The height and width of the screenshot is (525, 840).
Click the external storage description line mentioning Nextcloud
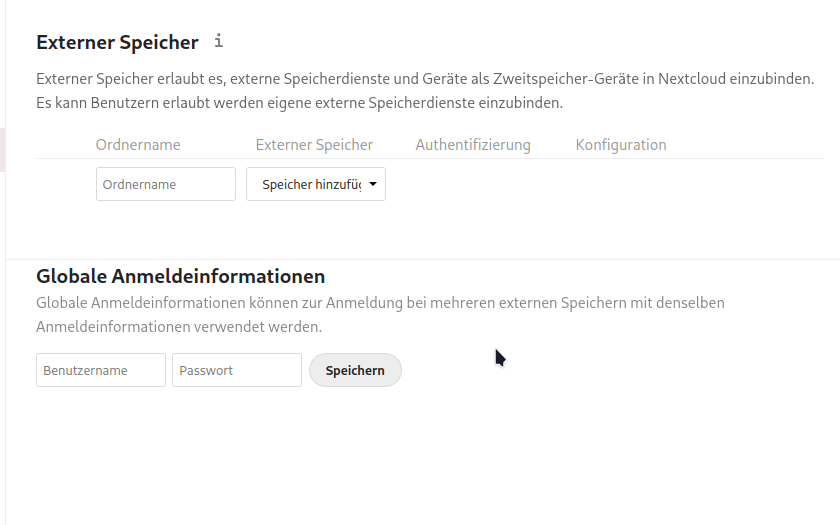[425, 78]
